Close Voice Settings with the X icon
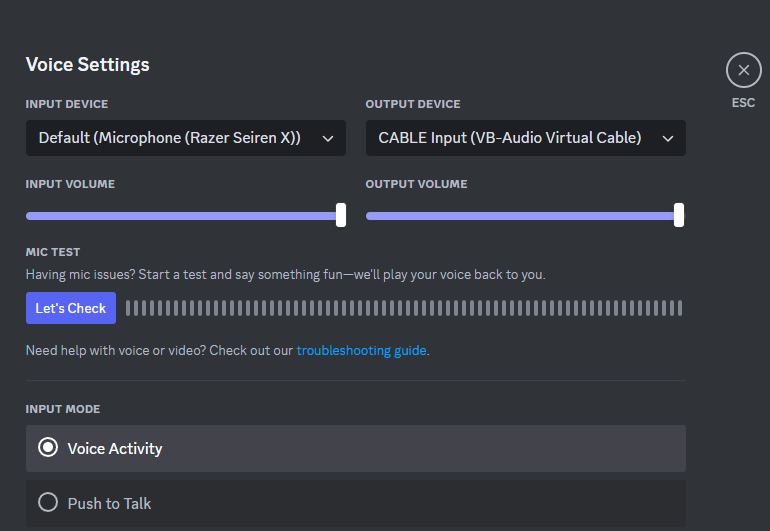Image resolution: width=770 pixels, height=531 pixels. tap(743, 70)
